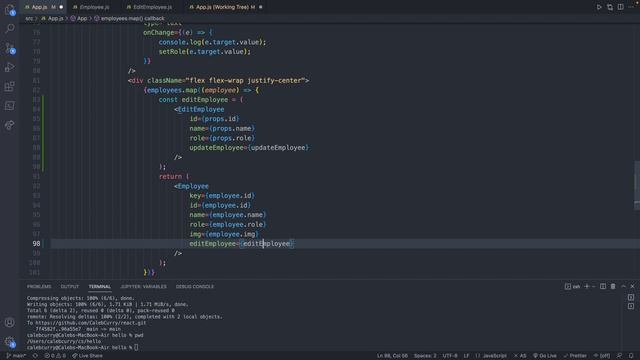Start Live Share from status bar
The width and height of the screenshot is (640, 360).
tap(87, 356)
